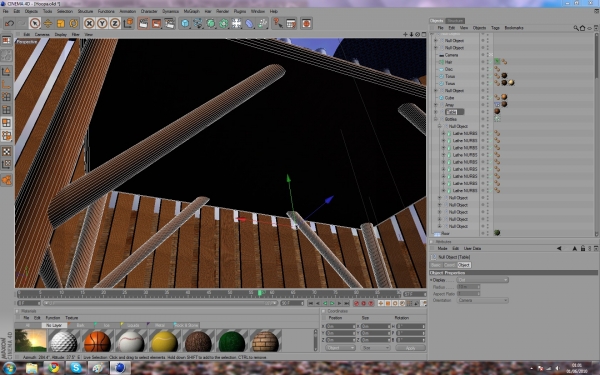Screen dimensions: 600x375
Task: Click the Record keyframe red button
Action: pos(357,303)
